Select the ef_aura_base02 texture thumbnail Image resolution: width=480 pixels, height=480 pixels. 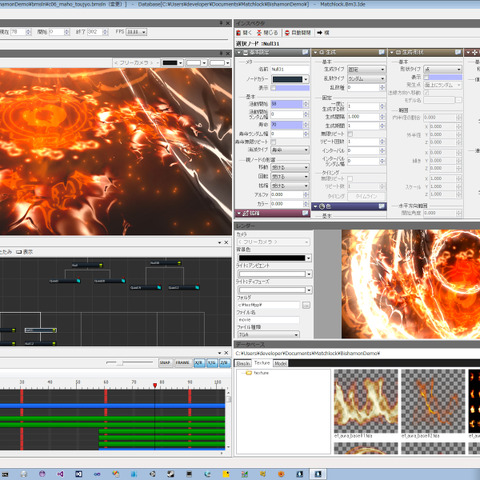click(x=433, y=401)
